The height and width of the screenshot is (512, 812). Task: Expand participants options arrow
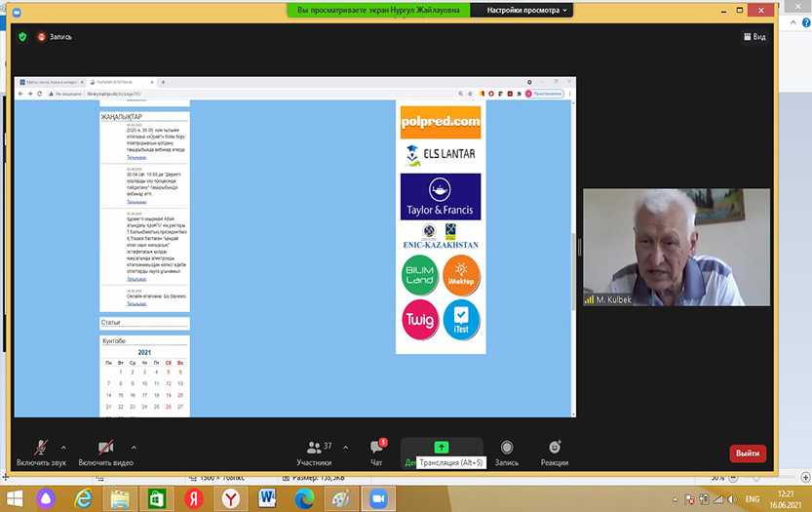346,448
